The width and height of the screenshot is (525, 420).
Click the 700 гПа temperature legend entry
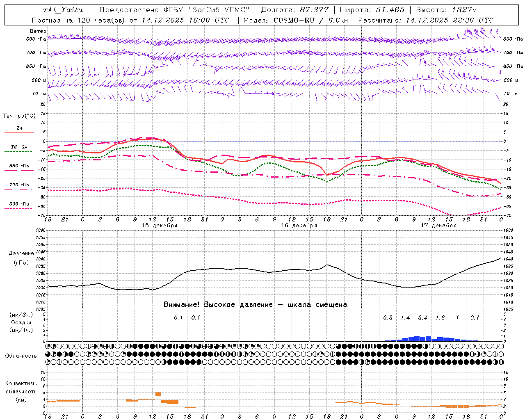[19, 185]
